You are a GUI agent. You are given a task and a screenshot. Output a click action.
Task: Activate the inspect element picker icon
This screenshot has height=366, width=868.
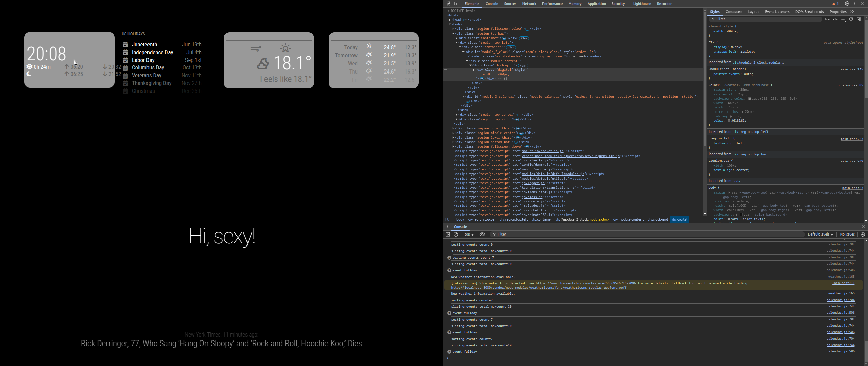pyautogui.click(x=448, y=4)
